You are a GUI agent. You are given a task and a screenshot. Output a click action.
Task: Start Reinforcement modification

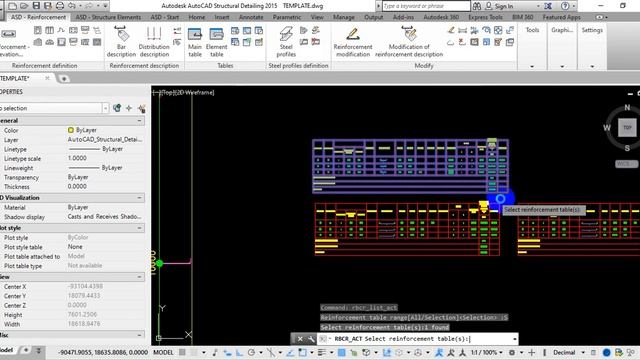pos(353,42)
